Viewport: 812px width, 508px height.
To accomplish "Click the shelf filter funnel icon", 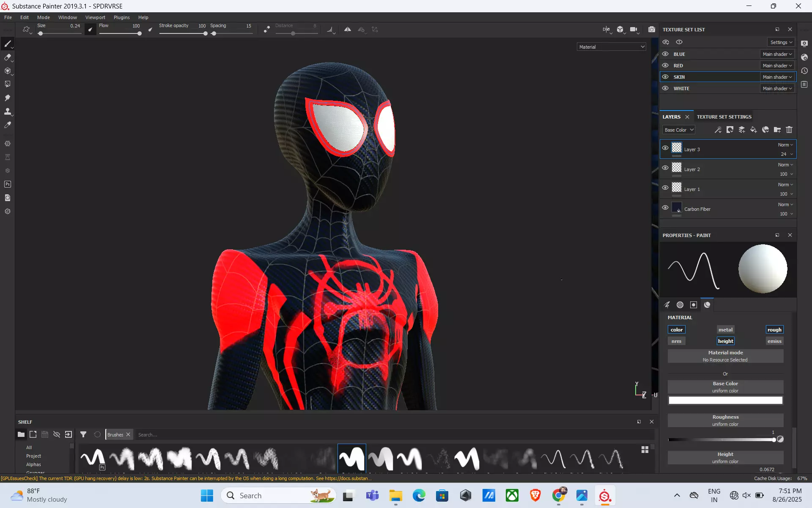I will (83, 434).
